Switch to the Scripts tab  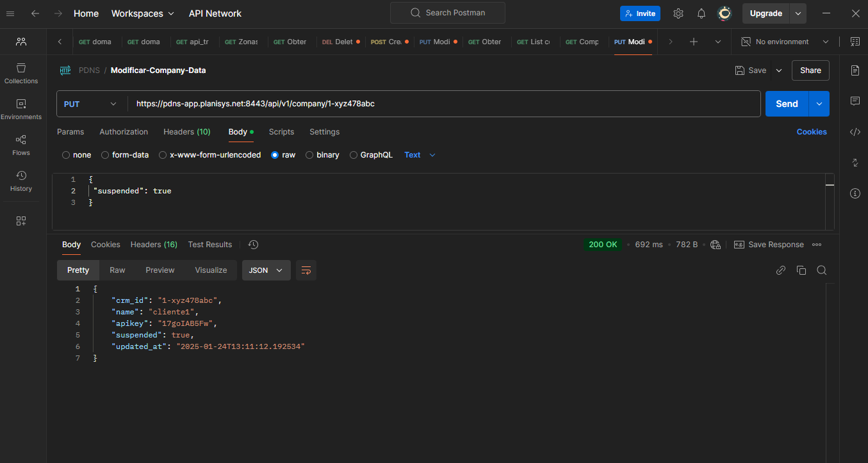pos(281,132)
